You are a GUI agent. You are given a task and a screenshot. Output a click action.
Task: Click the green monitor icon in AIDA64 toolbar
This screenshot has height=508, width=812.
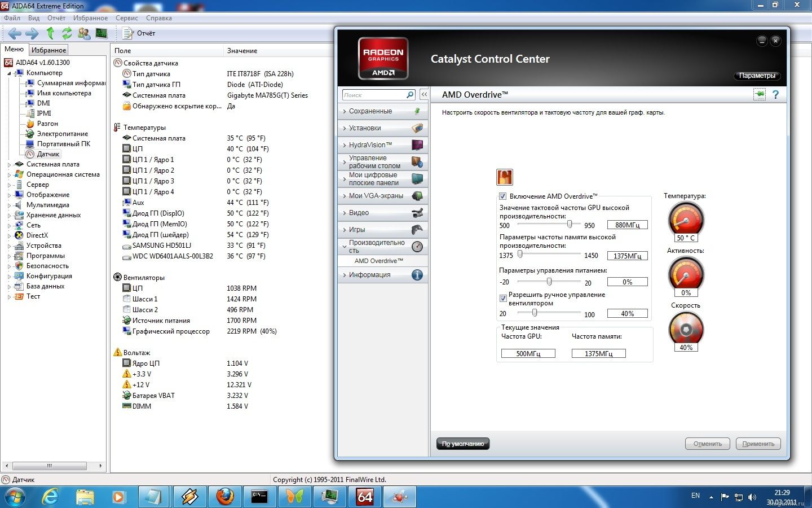(x=101, y=33)
